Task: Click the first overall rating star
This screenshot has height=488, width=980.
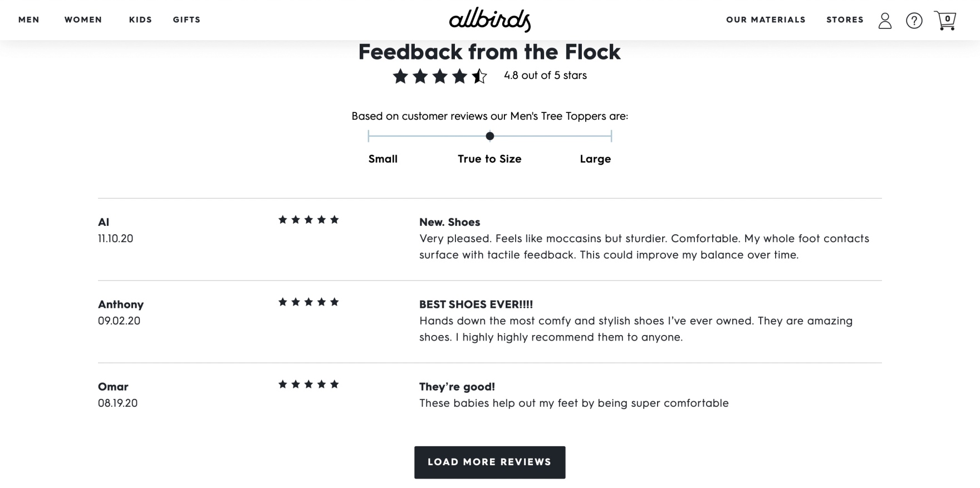Action: (x=400, y=76)
